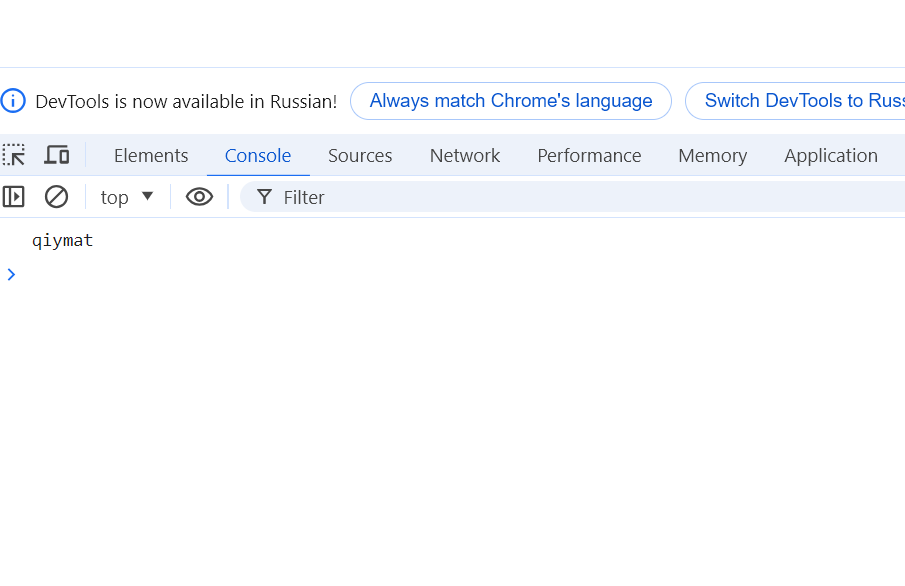This screenshot has height=586, width=905.
Task: Click the qiymat console log message
Action: (62, 240)
